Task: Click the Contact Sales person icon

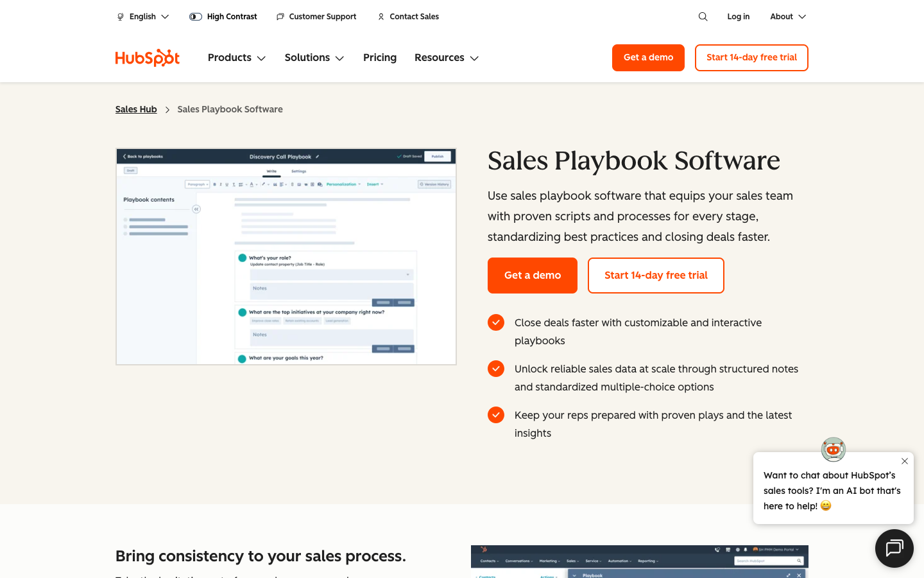Action: (x=381, y=17)
